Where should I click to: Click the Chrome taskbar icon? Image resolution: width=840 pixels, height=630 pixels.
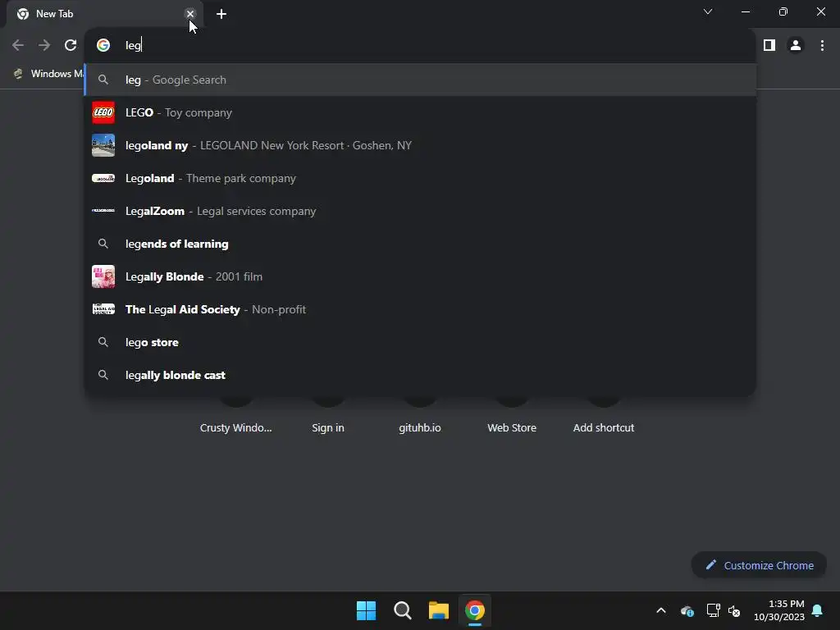[x=475, y=610]
